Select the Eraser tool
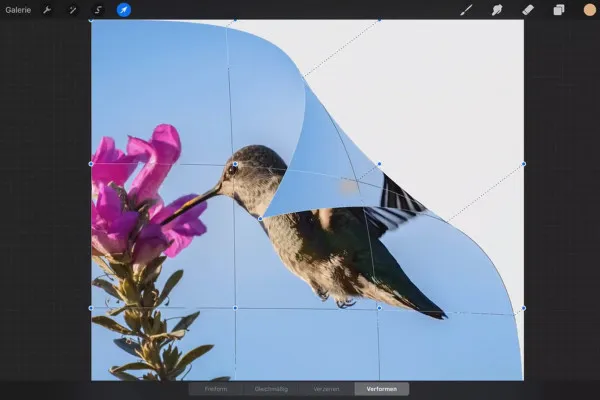 [528, 10]
